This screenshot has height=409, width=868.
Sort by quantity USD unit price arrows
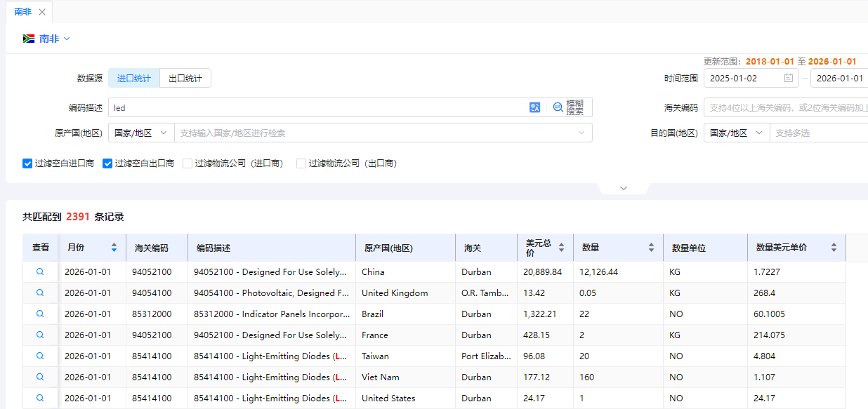[x=834, y=248]
